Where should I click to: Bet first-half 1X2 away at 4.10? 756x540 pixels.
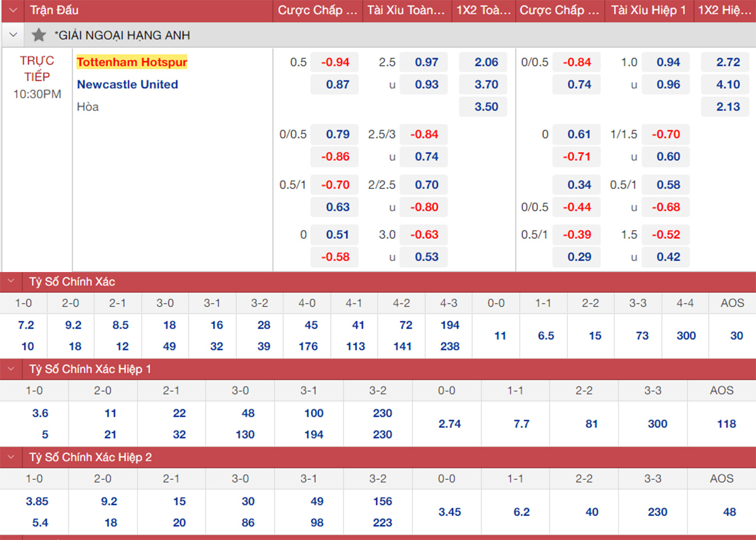pyautogui.click(x=725, y=85)
